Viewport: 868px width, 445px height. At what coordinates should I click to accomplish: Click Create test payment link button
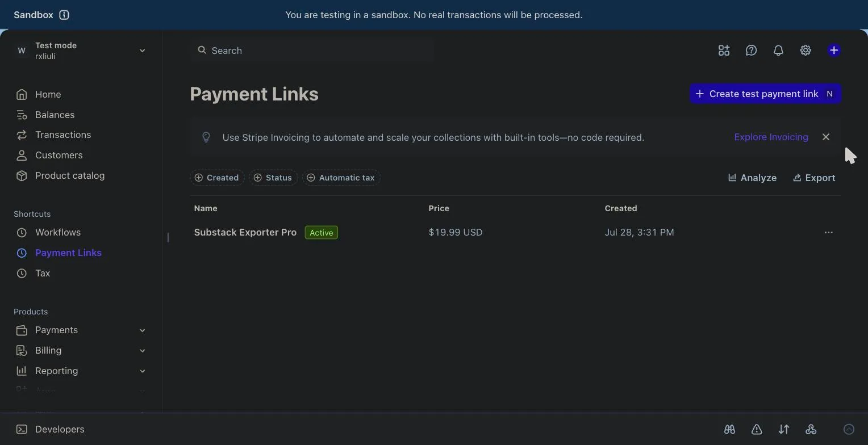(x=765, y=94)
